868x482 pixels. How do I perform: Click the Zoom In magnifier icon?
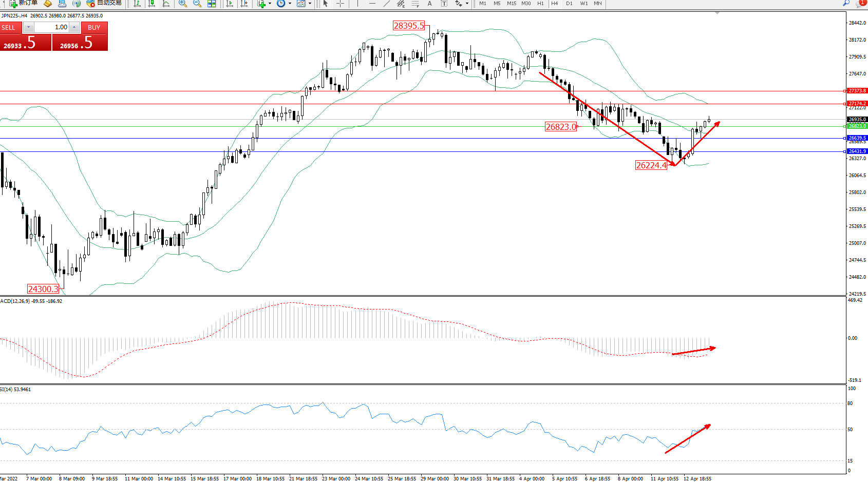pyautogui.click(x=182, y=4)
